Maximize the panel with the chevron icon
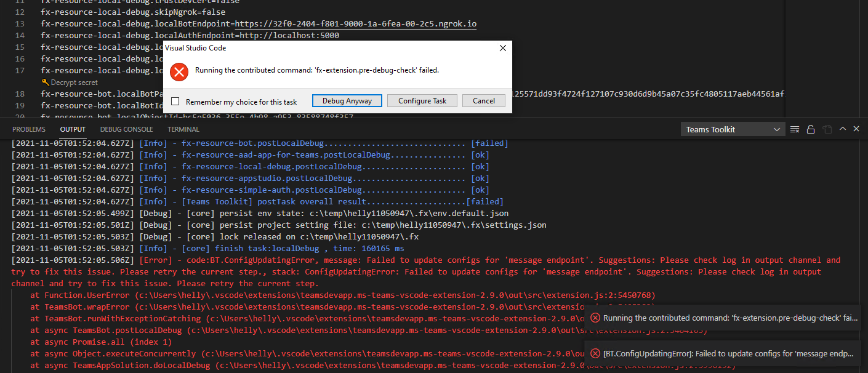 click(x=843, y=129)
